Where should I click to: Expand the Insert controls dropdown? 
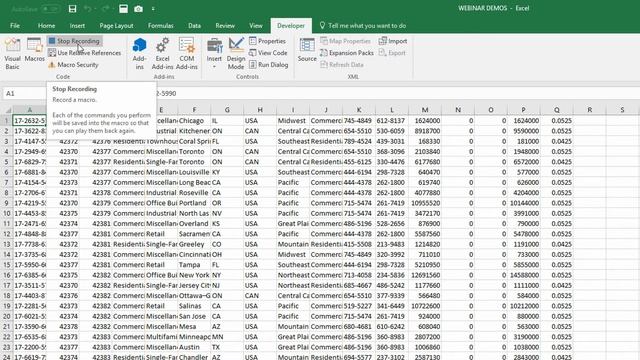[214, 54]
